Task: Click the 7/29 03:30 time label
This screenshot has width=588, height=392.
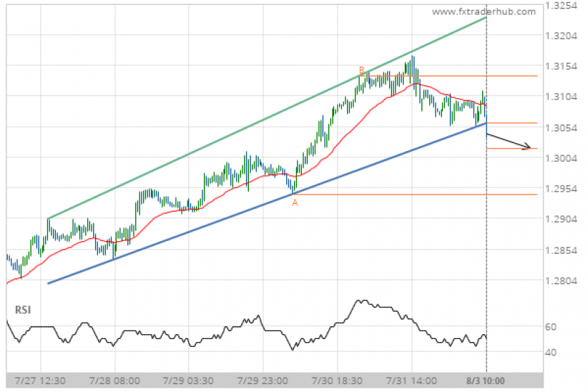Action: click(x=188, y=381)
